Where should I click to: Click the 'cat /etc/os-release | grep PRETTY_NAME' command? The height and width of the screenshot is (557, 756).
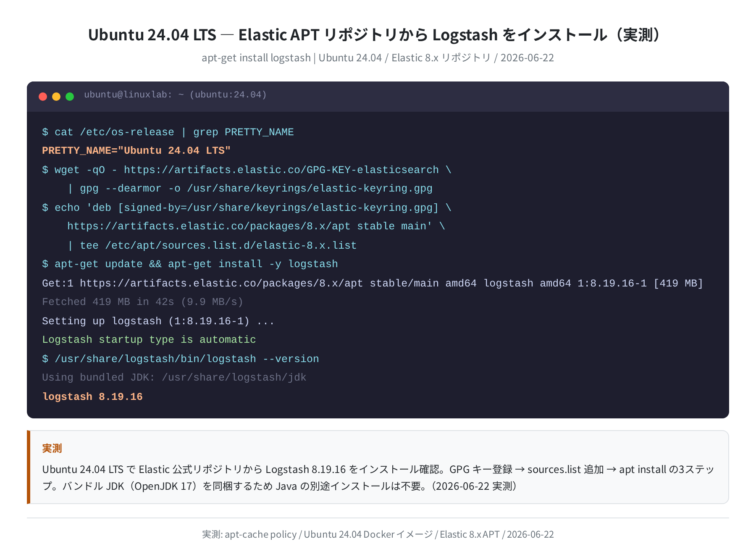point(168,132)
